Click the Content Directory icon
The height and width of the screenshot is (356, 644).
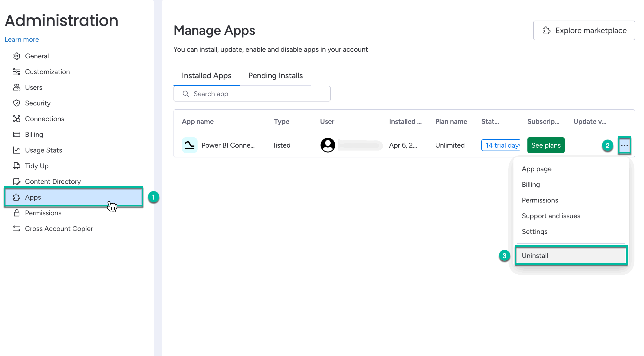pyautogui.click(x=16, y=181)
